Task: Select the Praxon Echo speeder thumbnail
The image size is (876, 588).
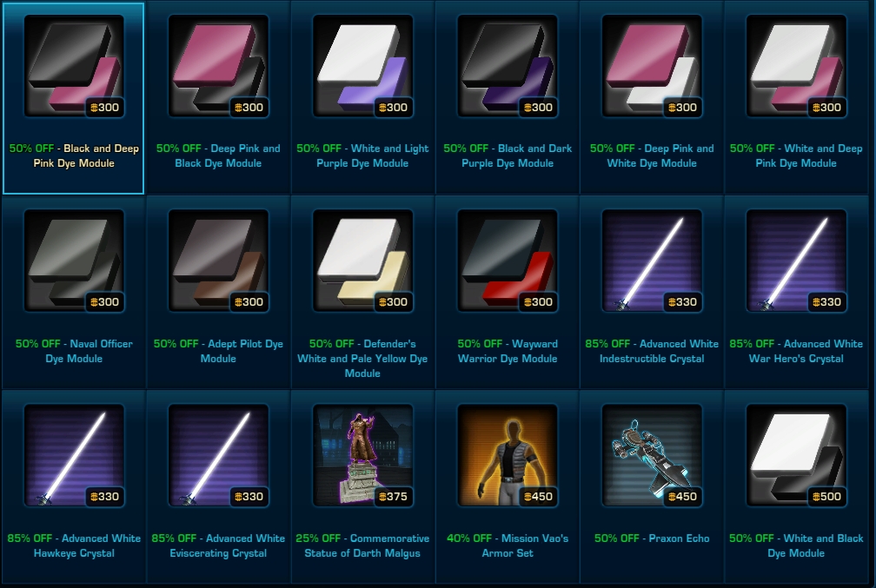Action: click(652, 455)
